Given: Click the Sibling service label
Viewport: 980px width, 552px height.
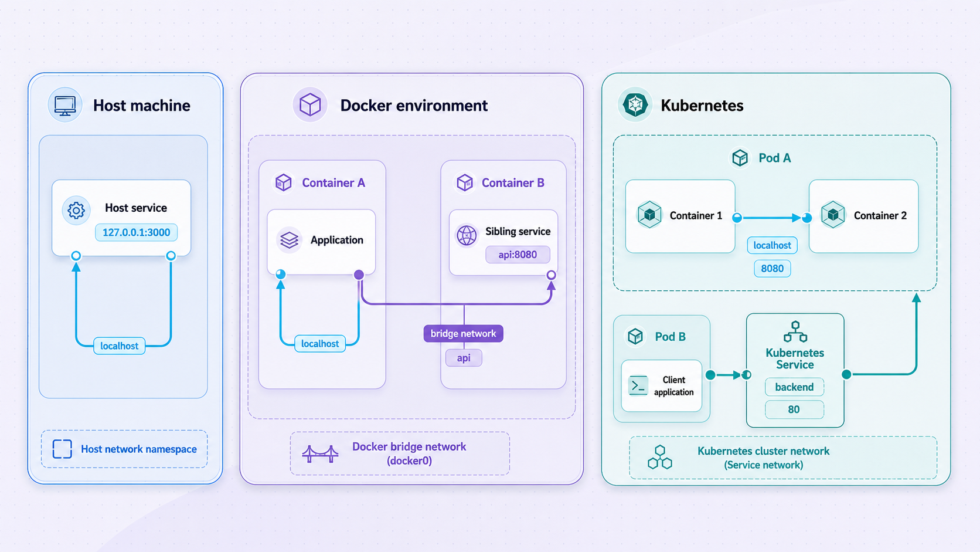Looking at the screenshot, I should [x=518, y=231].
